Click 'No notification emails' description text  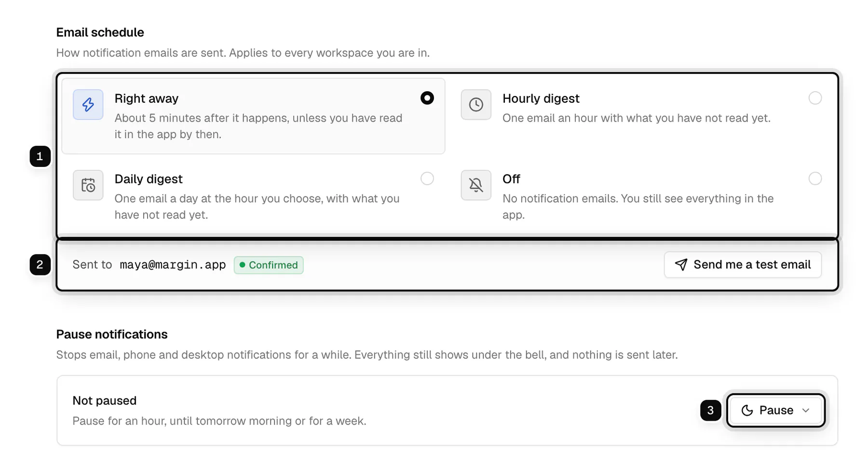click(638, 207)
